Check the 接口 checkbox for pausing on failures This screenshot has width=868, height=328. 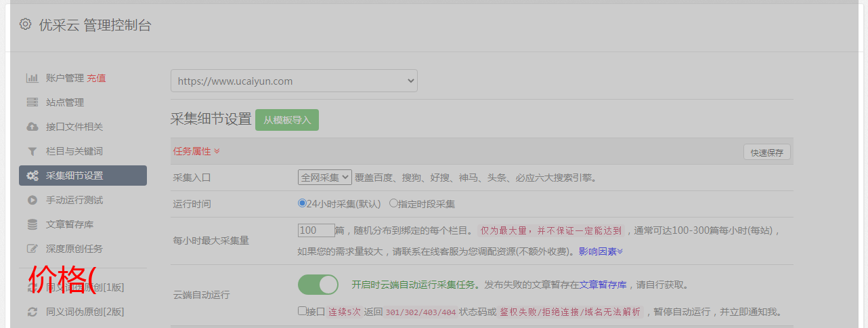pyautogui.click(x=302, y=311)
